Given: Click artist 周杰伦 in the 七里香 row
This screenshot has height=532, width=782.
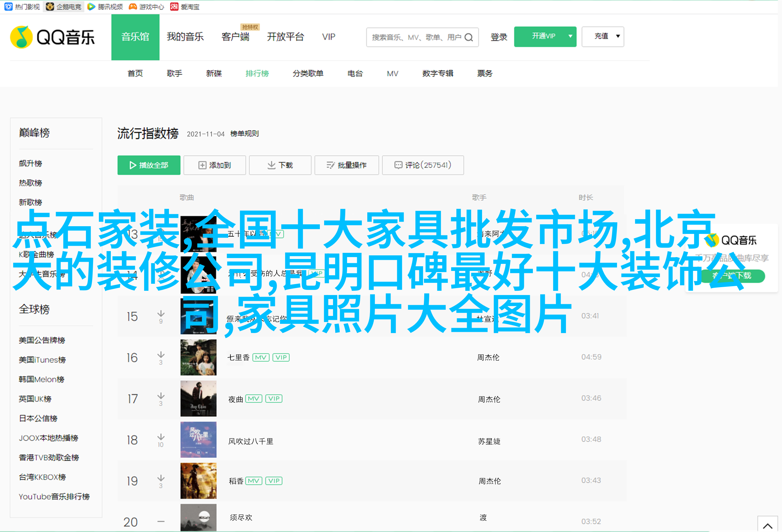Looking at the screenshot, I should tap(488, 357).
